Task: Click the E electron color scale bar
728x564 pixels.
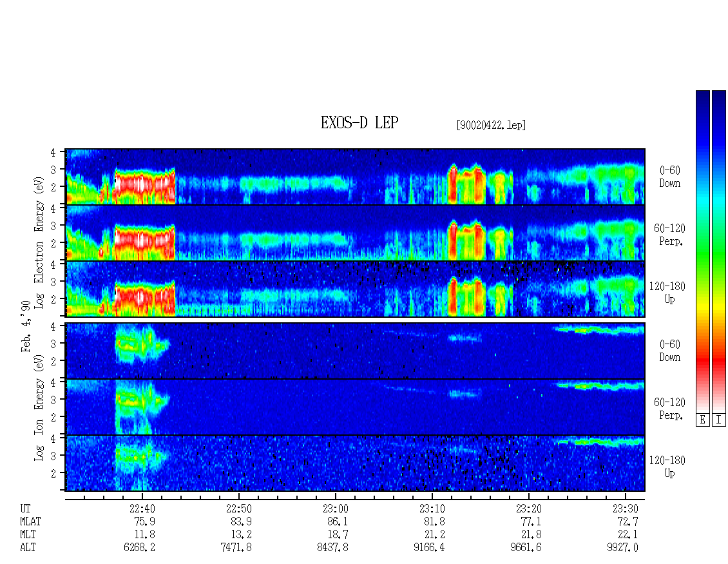Action: click(x=702, y=251)
